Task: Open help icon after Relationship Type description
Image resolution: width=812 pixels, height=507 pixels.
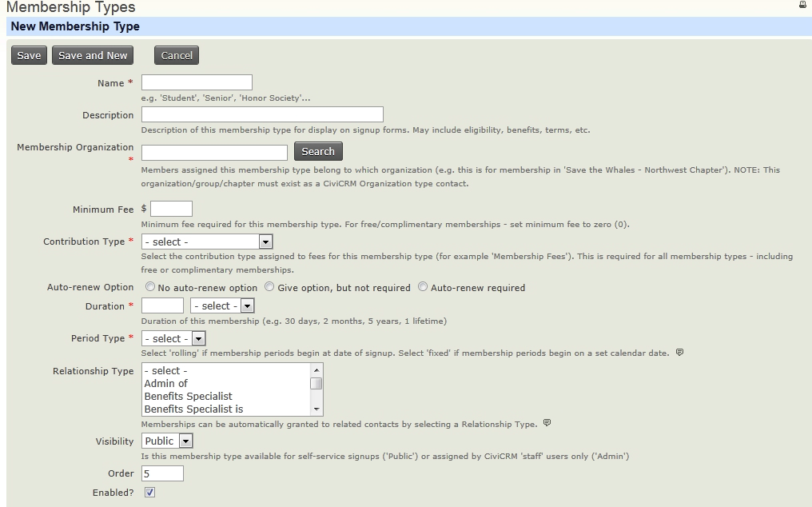Action: click(x=547, y=423)
